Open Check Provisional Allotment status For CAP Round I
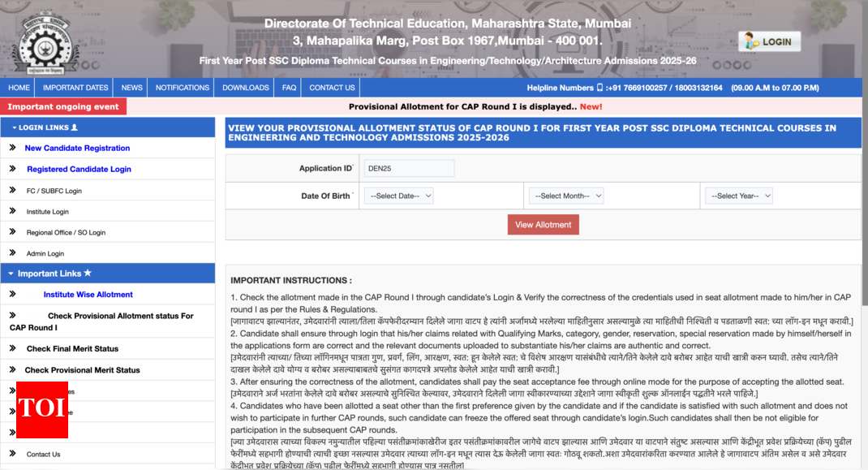This screenshot has height=470, width=868. click(x=101, y=321)
